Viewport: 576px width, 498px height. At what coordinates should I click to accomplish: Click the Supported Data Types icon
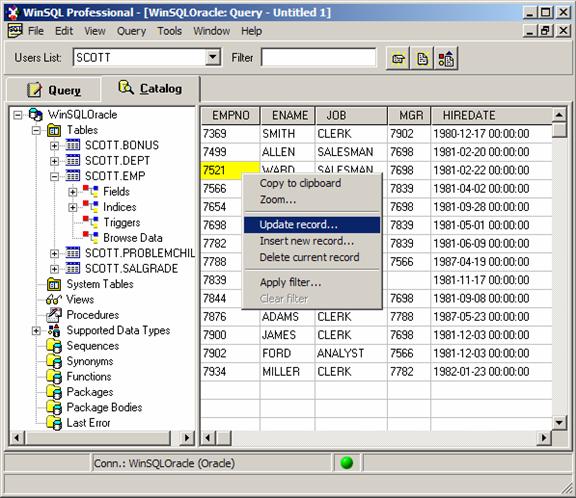point(54,331)
